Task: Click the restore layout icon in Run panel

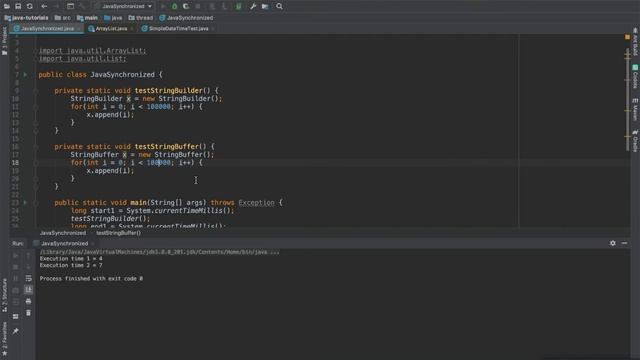Action: tap(16, 316)
